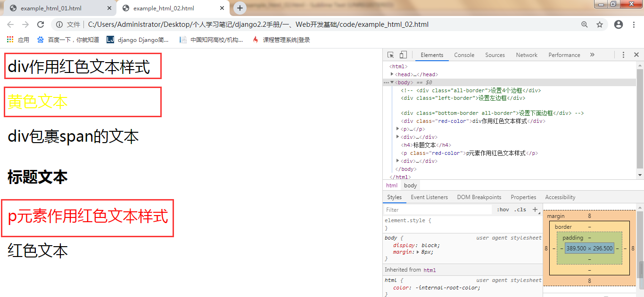Close the example_html_02.html tab
The width and height of the screenshot is (644, 297).
pos(222,8)
